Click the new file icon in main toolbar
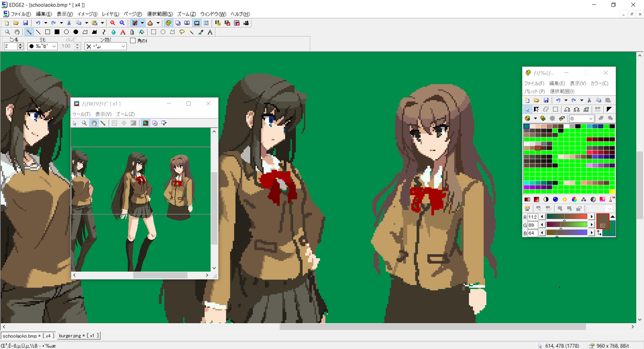The height and width of the screenshot is (349, 644). click(x=7, y=23)
